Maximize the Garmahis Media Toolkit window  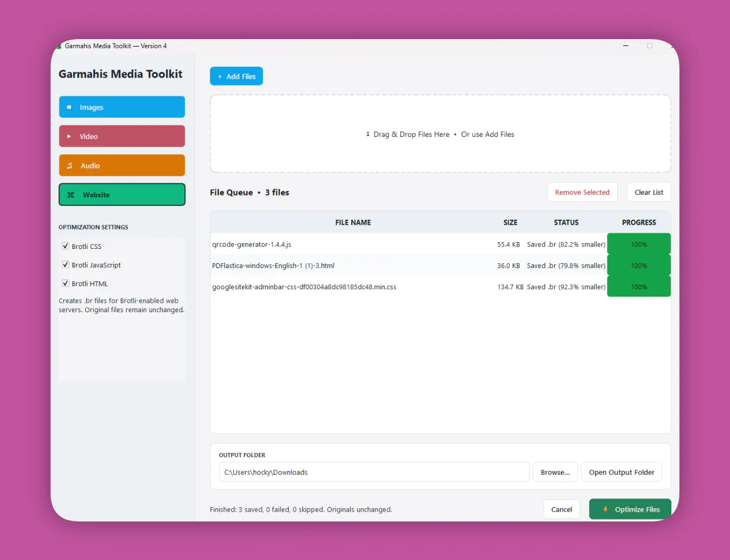[650, 45]
